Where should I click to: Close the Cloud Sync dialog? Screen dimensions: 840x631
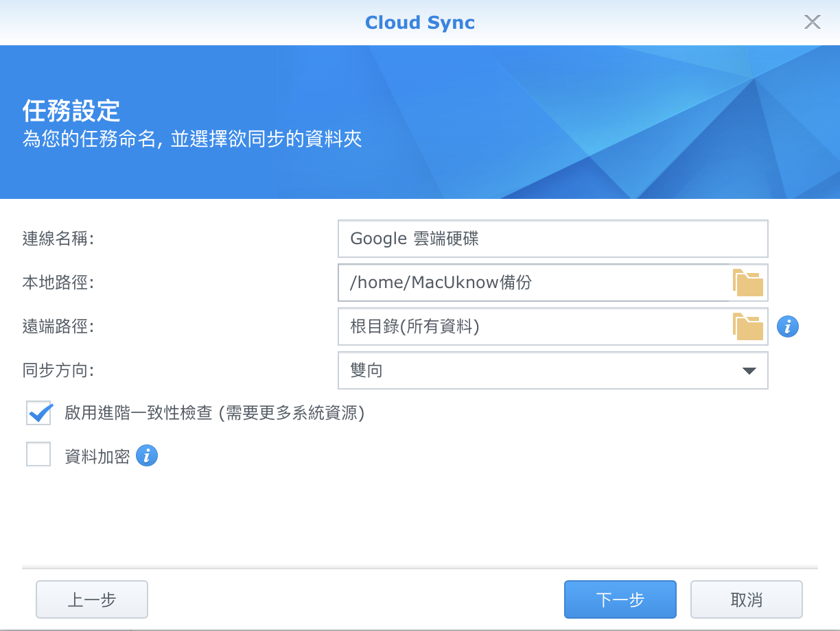[813, 23]
